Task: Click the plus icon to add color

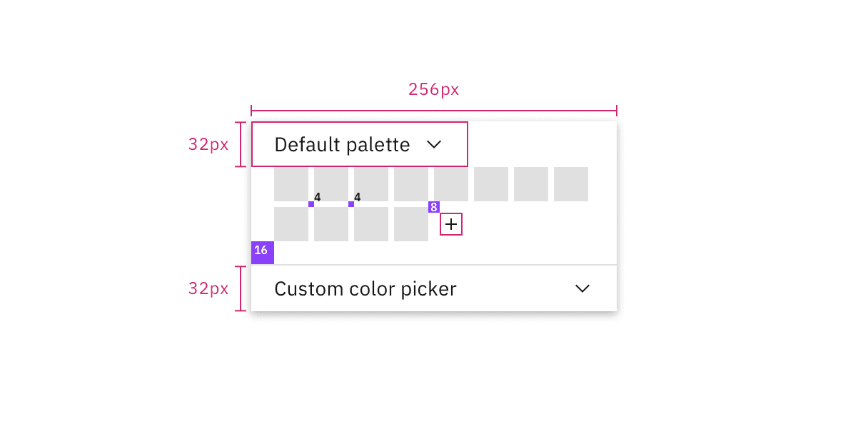Action: pos(451,224)
